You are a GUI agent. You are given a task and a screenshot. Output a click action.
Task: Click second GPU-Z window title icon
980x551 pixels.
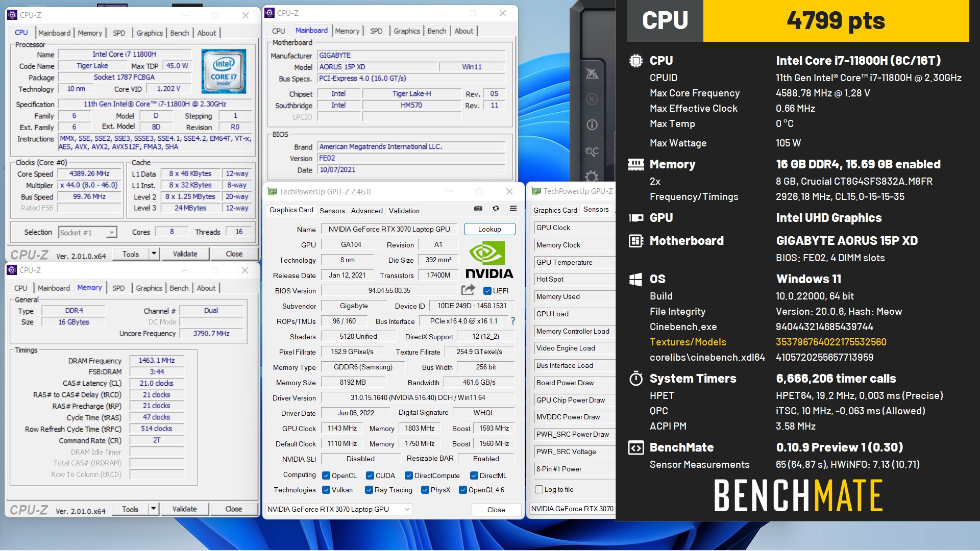[536, 191]
